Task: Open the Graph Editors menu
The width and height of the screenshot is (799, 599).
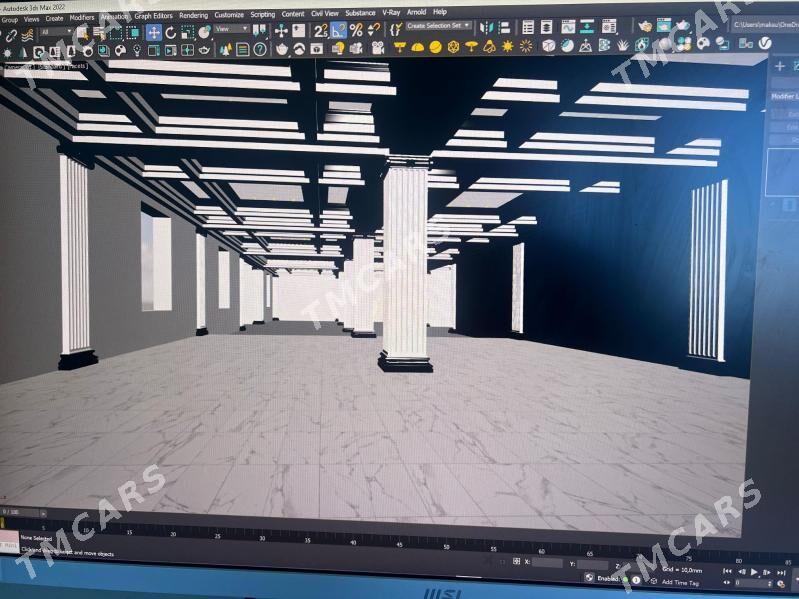Action: 153,16
